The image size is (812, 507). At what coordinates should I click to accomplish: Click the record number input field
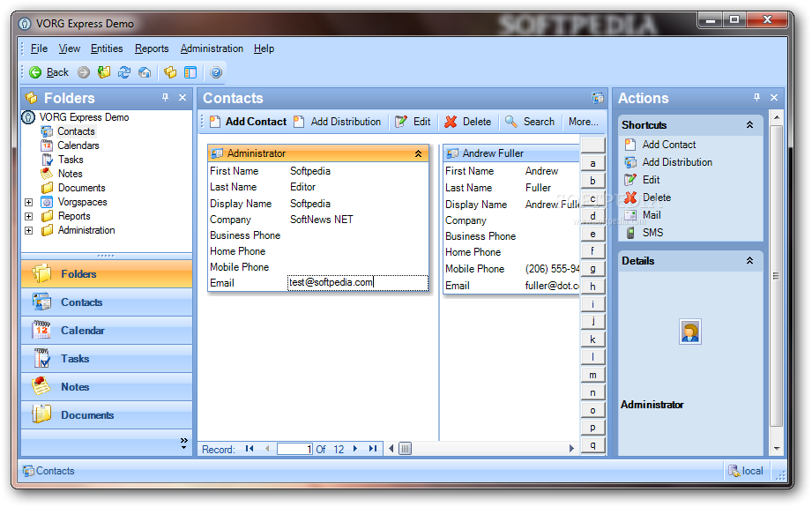[x=294, y=449]
